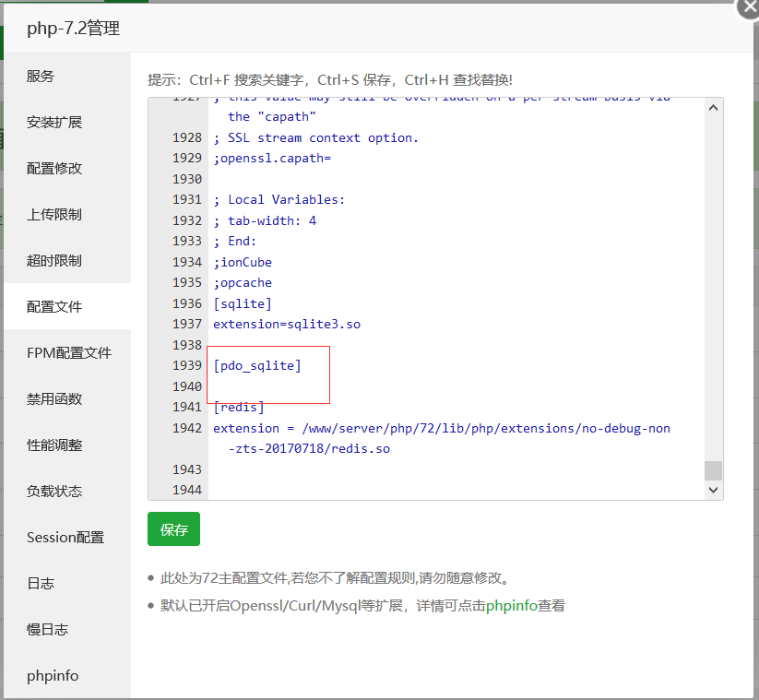This screenshot has width=759, height=700.
Task: Follow the phpinfo link in the note
Action: (511, 606)
